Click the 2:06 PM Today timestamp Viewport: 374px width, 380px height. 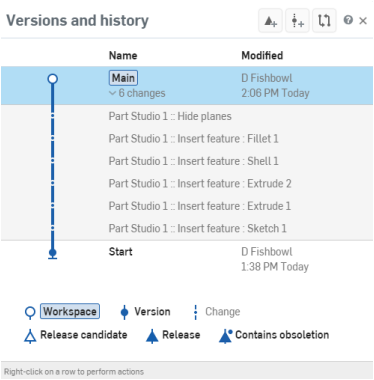coord(275,93)
